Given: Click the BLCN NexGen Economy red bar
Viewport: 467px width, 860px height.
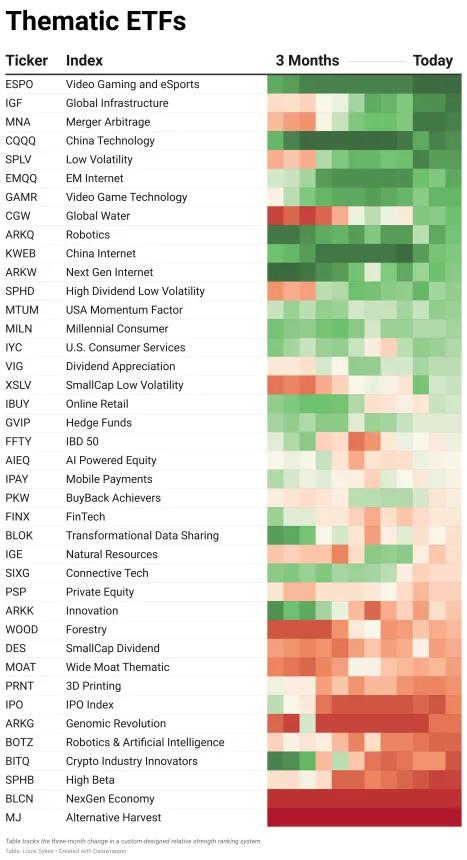Looking at the screenshot, I should [364, 799].
